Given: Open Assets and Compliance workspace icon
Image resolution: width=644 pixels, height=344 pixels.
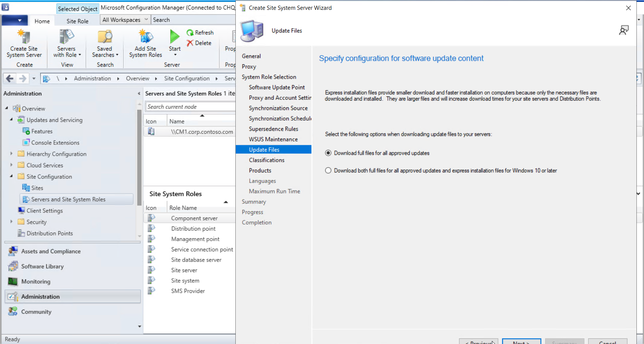Looking at the screenshot, I should click(13, 251).
